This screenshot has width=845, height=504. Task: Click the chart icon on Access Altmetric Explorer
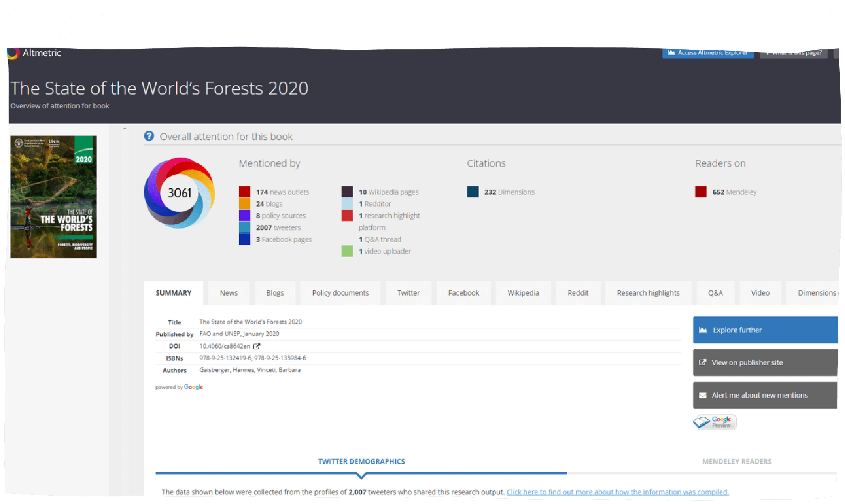[x=672, y=53]
